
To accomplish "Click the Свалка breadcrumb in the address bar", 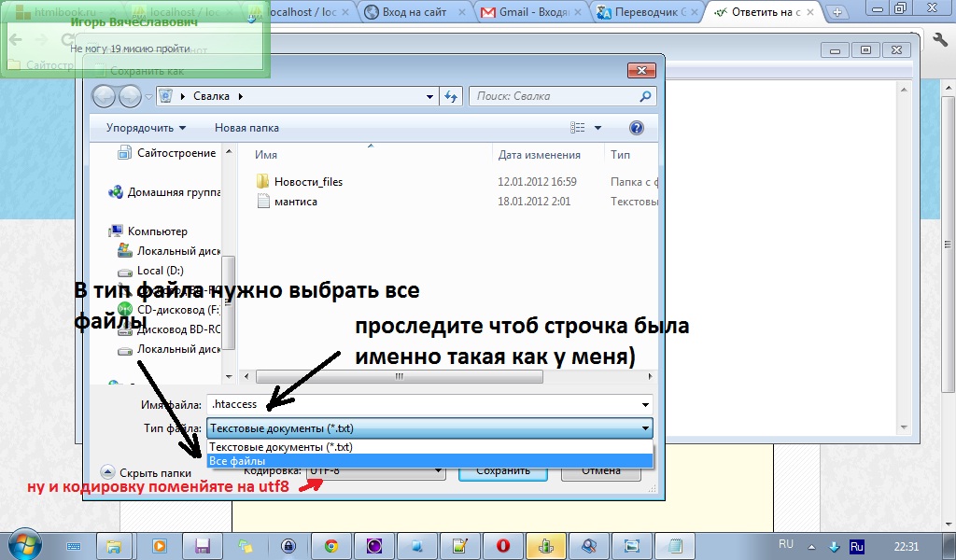I will pos(212,96).
